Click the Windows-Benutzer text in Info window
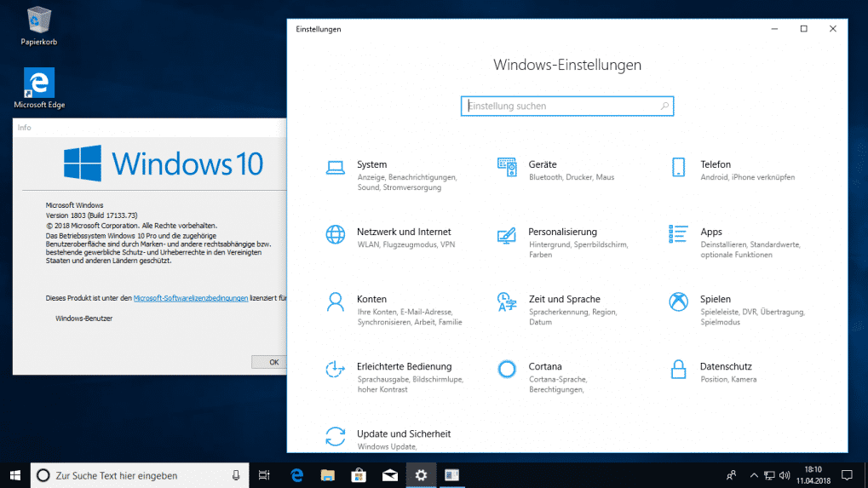The height and width of the screenshot is (488, 868). pyautogui.click(x=83, y=319)
